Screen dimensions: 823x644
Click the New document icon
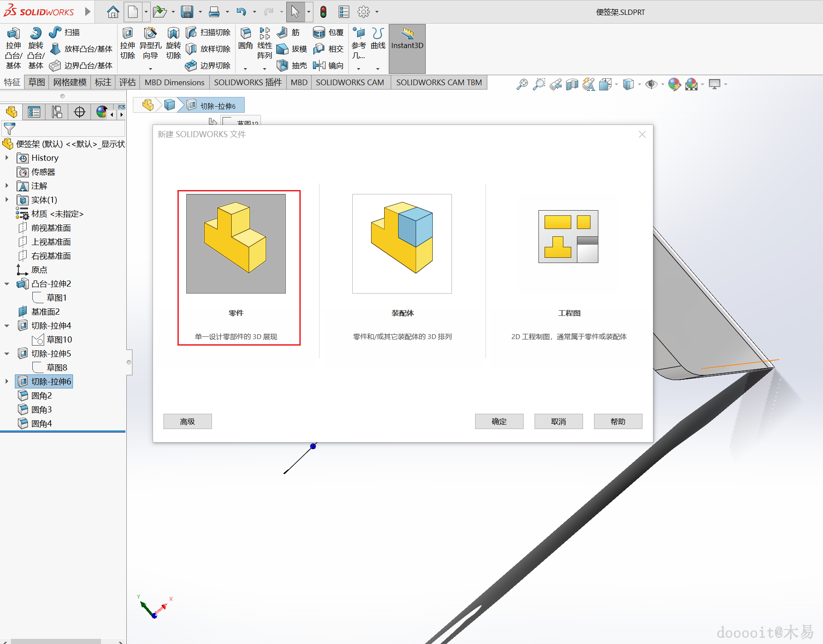click(x=133, y=12)
